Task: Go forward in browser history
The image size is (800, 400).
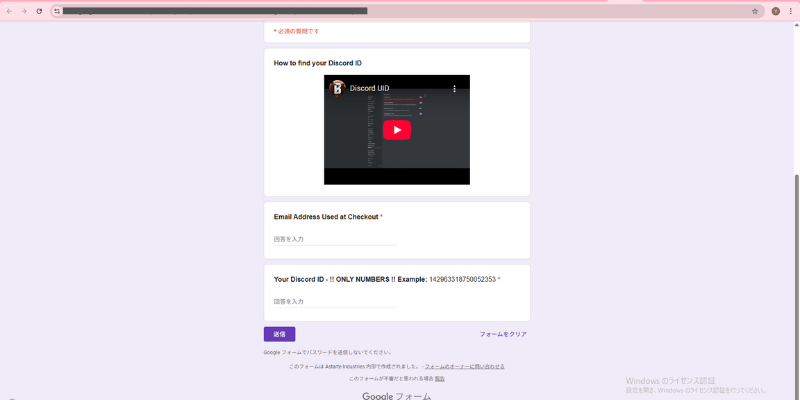Action: tap(24, 11)
